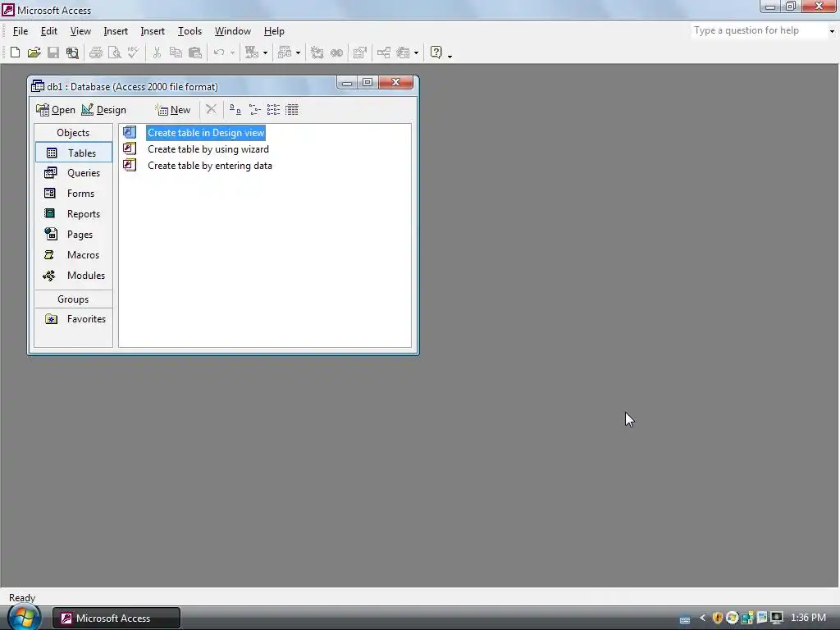840x630 pixels.
Task: Open a database with the folder toolbar icon
Action: pyautogui.click(x=34, y=52)
